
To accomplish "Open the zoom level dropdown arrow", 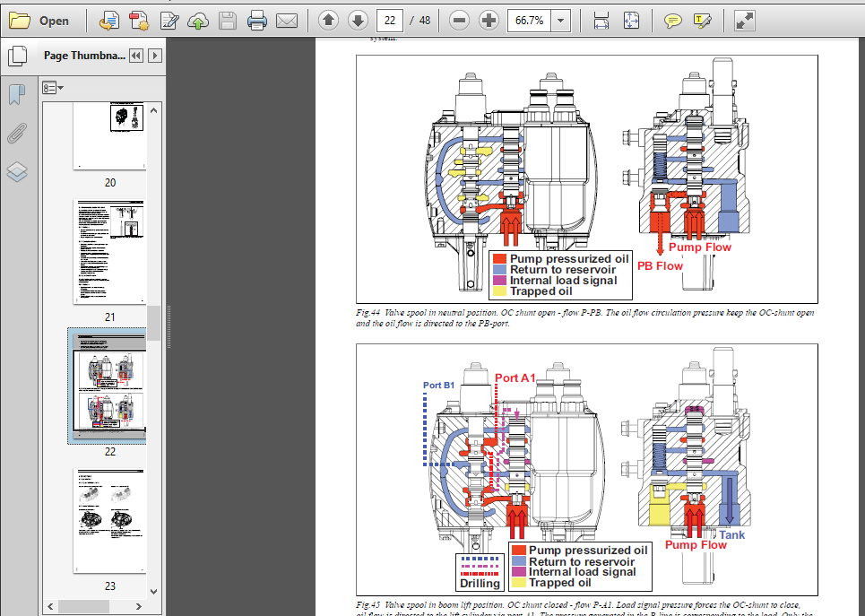I will click(x=560, y=21).
